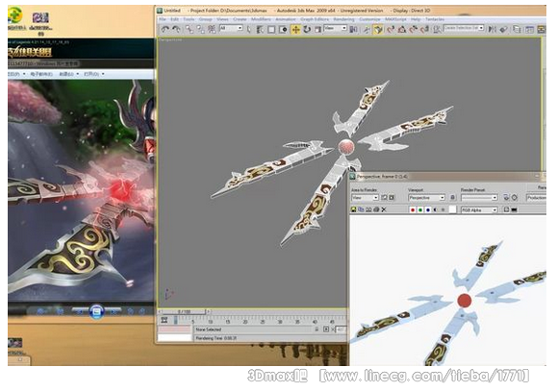The image size is (557, 392).
Task: Toggle the Angle Snap button
Action: coord(402,30)
